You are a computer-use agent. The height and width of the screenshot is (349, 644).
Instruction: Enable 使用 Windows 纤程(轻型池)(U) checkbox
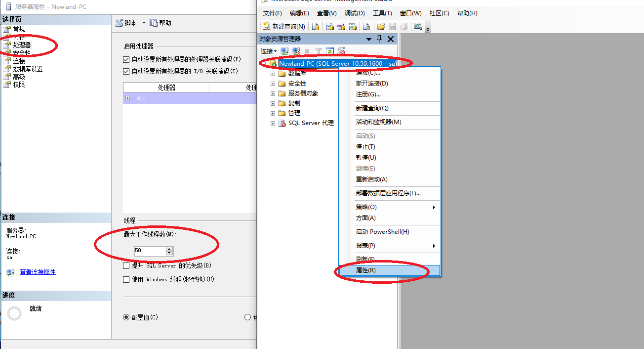(x=126, y=280)
